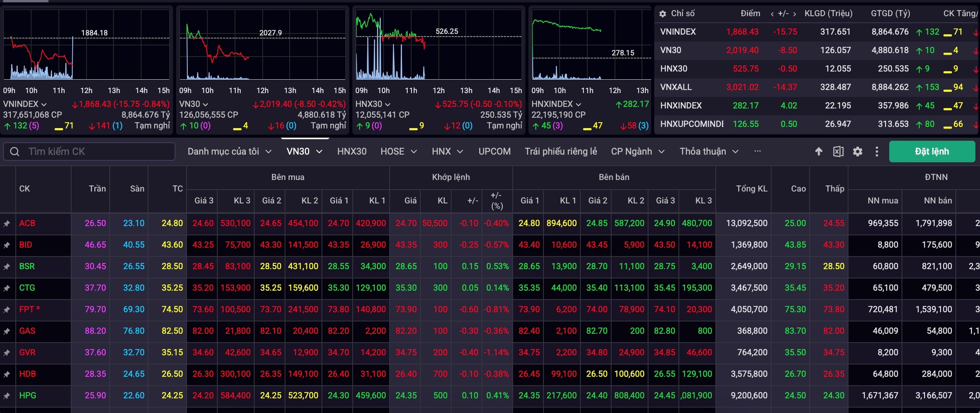Click the scroll-to-top arrow icon
Screen dimensions: 980x413
pyautogui.click(x=818, y=151)
